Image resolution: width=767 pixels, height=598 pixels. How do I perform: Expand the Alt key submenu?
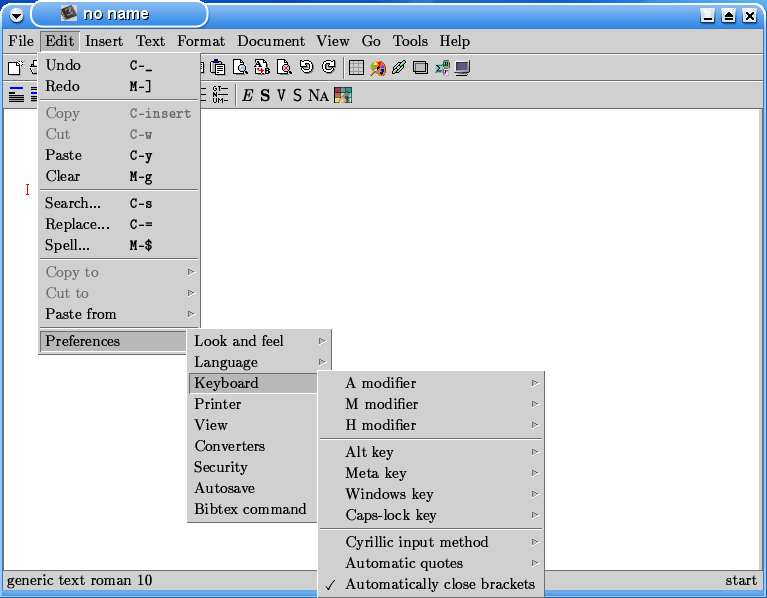coord(431,452)
